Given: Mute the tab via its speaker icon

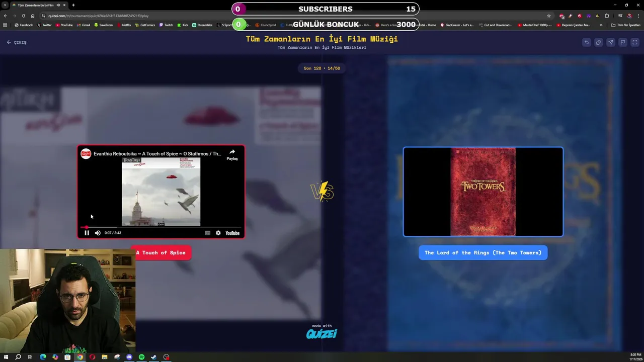Looking at the screenshot, I should pos(58,5).
